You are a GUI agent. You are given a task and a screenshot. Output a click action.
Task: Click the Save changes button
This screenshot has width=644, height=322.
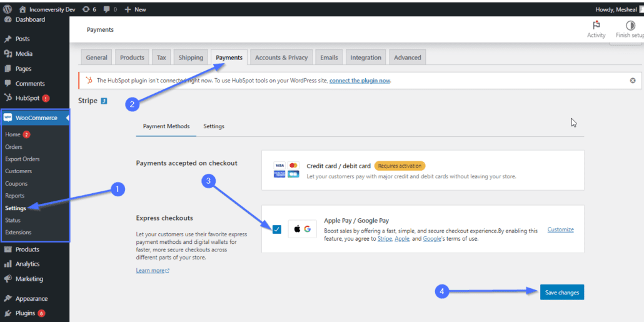point(562,293)
